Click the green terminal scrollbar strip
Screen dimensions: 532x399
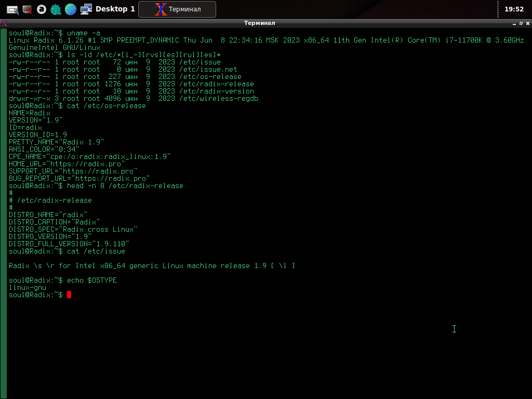click(4, 214)
